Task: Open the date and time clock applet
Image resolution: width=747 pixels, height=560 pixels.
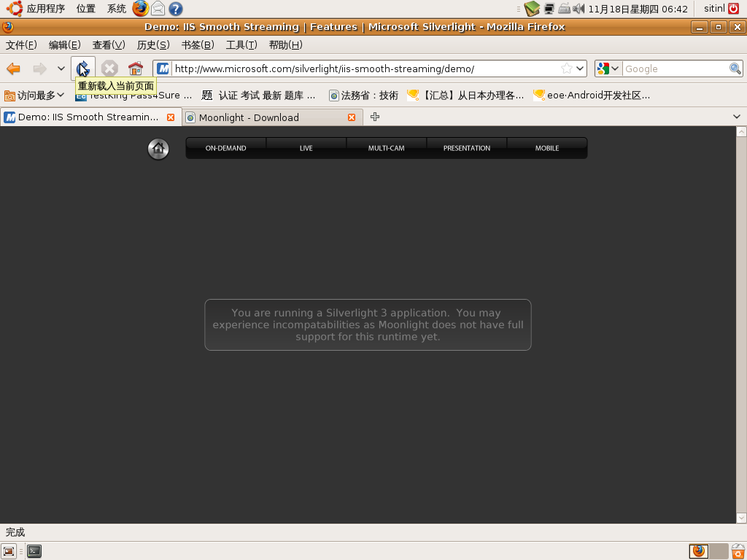Action: pyautogui.click(x=638, y=9)
